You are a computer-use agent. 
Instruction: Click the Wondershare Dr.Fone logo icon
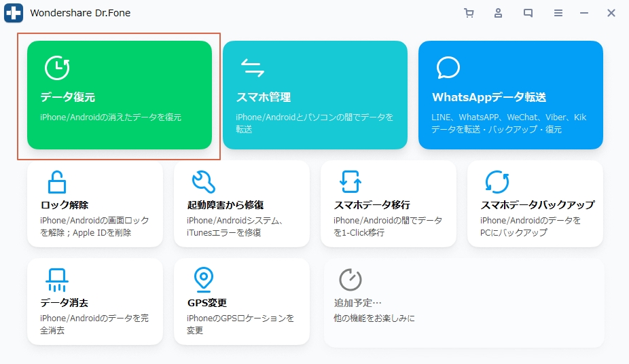tap(13, 13)
